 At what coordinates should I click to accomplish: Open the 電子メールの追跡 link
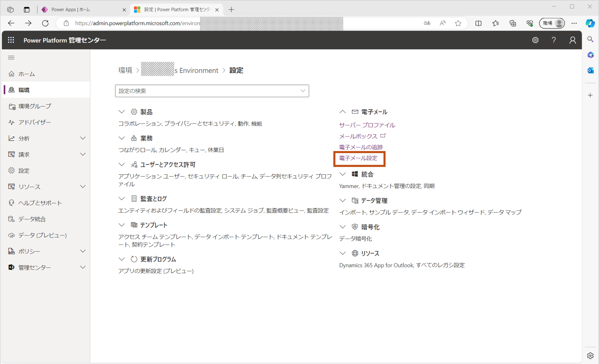point(361,147)
